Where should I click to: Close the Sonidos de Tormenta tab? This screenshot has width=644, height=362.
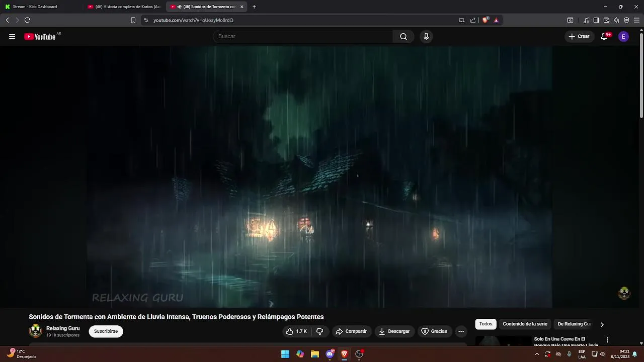pyautogui.click(x=242, y=7)
